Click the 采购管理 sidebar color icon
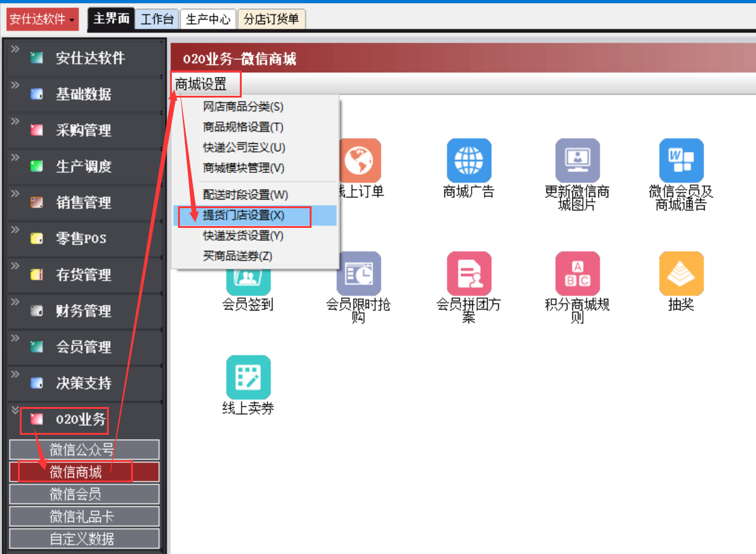Image resolution: width=756 pixels, height=554 pixels. pos(37,131)
